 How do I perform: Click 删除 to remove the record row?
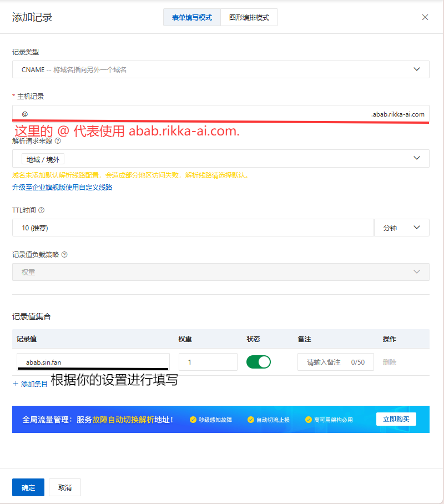tap(389, 361)
